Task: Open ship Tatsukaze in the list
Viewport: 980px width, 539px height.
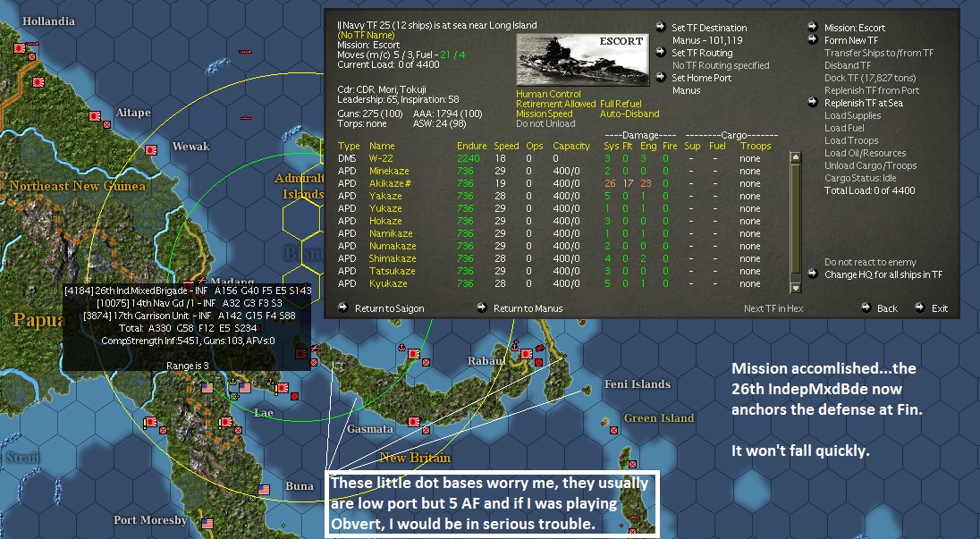Action: pyautogui.click(x=392, y=271)
